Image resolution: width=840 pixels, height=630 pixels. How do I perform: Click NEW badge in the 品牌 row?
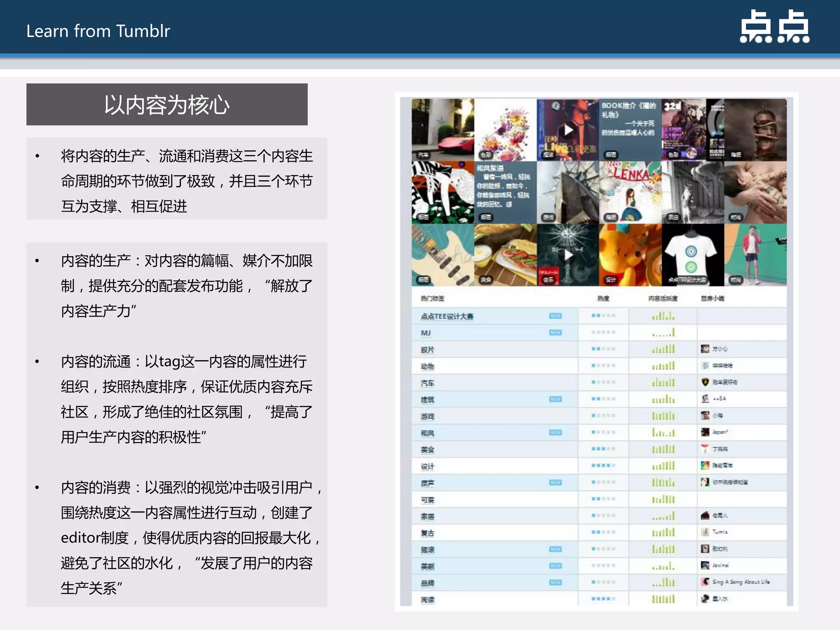(555, 582)
